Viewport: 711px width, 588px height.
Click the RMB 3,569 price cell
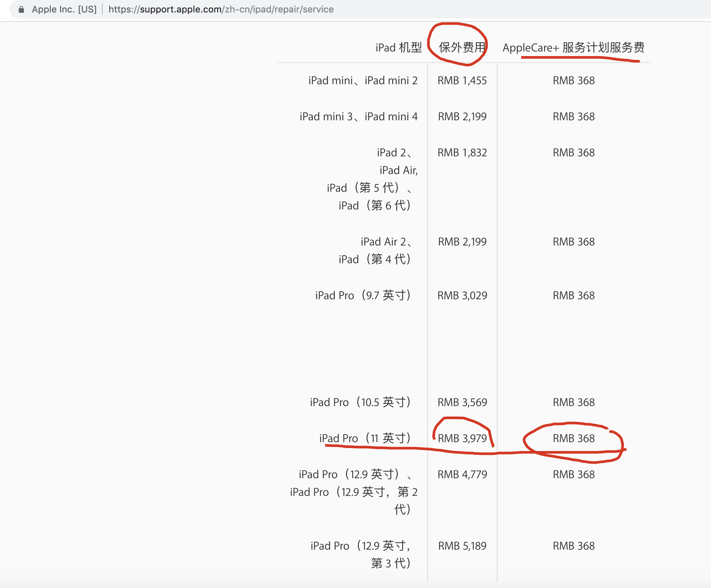462,402
